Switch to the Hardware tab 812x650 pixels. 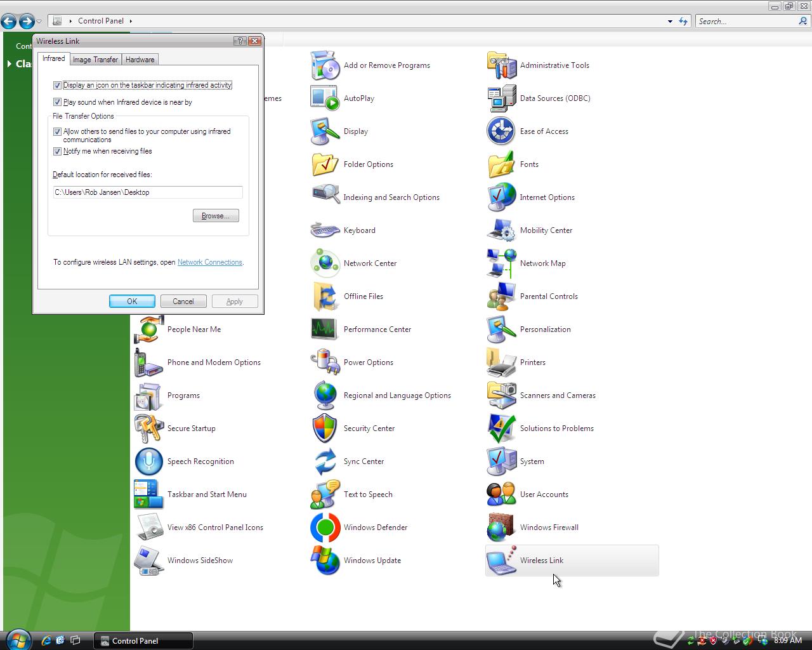140,60
